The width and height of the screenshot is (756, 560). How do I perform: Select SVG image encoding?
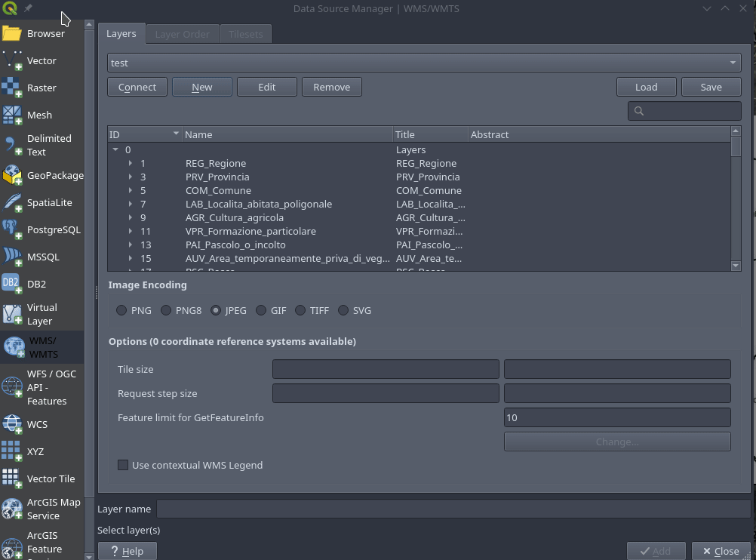coord(343,310)
